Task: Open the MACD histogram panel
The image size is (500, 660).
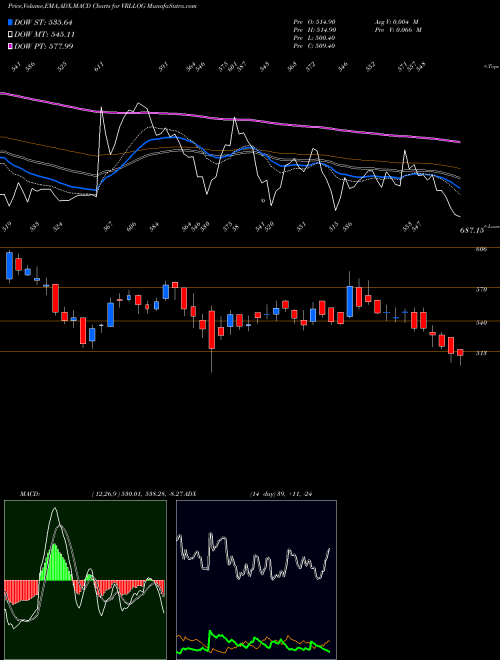Action: [x=85, y=580]
